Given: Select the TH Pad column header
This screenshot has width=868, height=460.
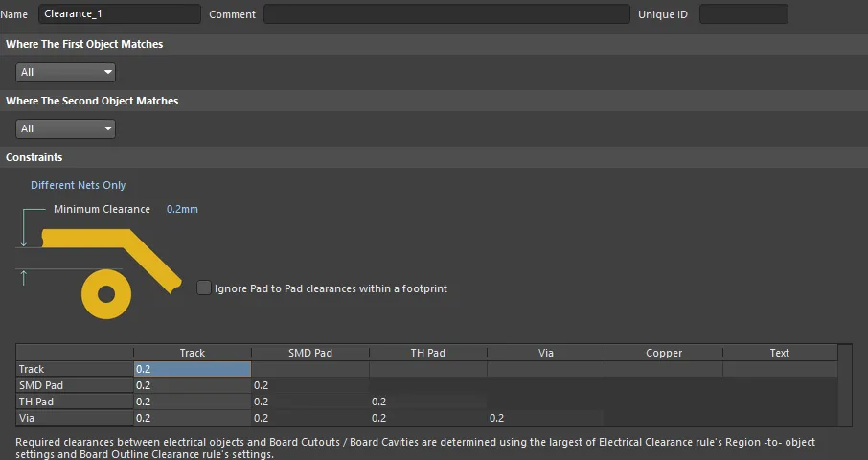Looking at the screenshot, I should [428, 353].
